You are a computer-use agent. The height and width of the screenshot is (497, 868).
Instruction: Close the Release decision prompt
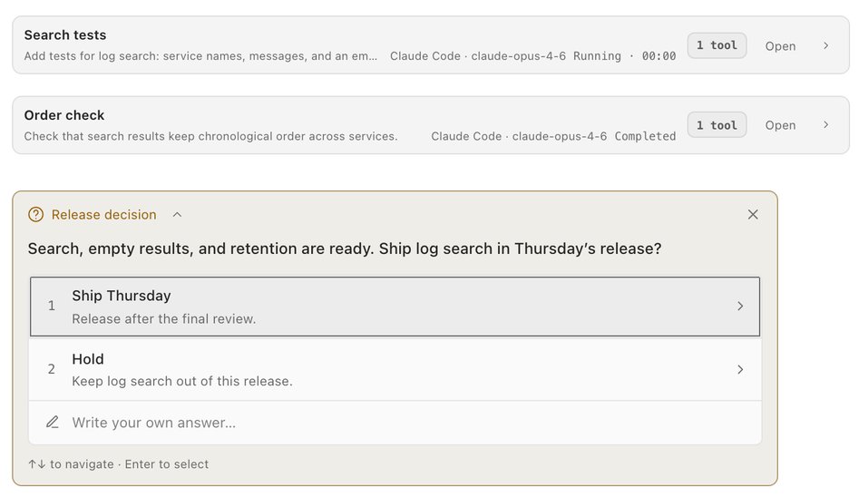(x=753, y=214)
